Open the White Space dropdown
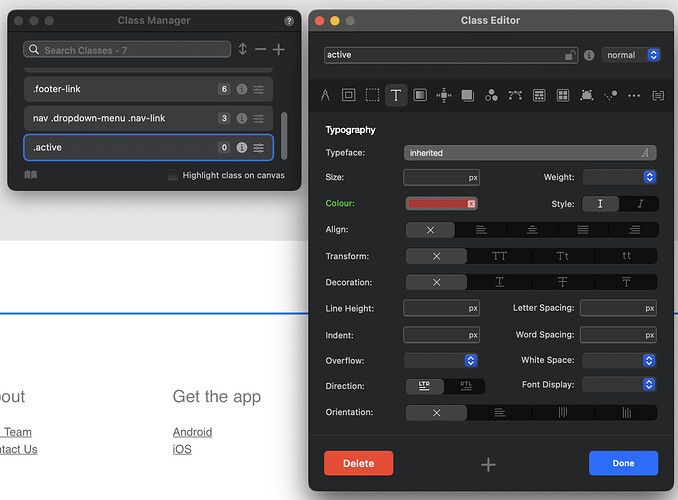 pos(619,360)
